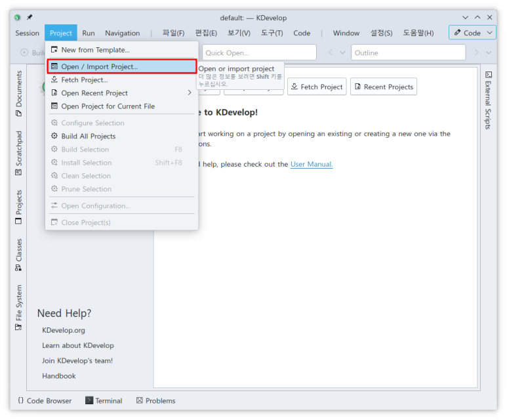Choose New from Template... entry
The height and width of the screenshot is (420, 507).
(122, 49)
